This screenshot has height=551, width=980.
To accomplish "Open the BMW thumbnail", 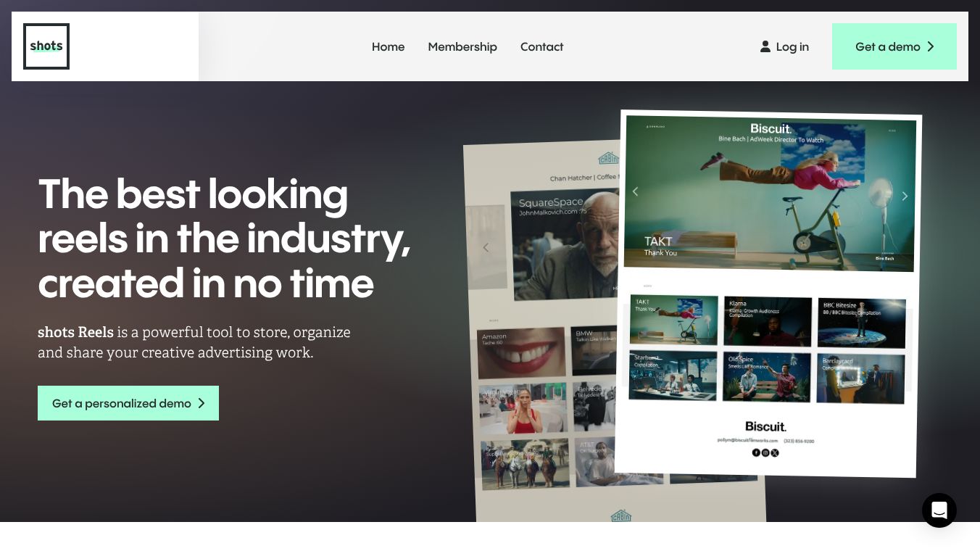I will (x=595, y=349).
